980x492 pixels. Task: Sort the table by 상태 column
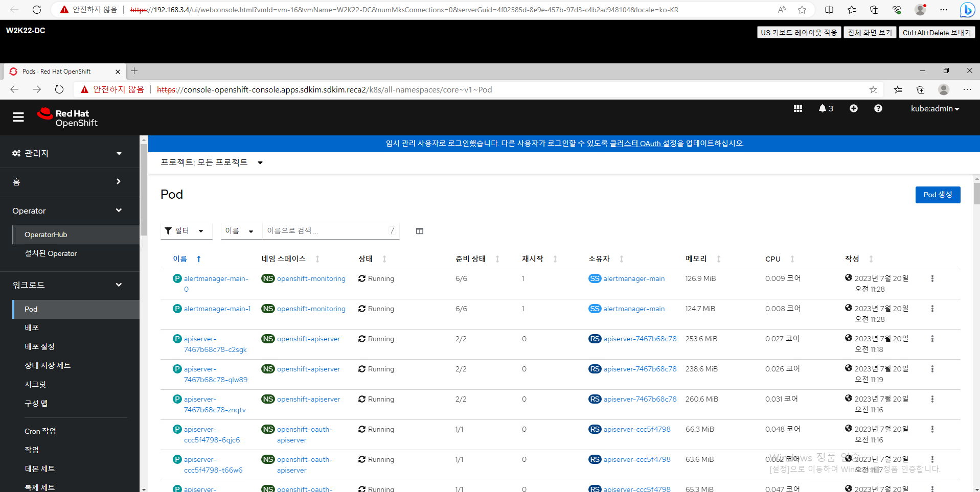click(372, 259)
